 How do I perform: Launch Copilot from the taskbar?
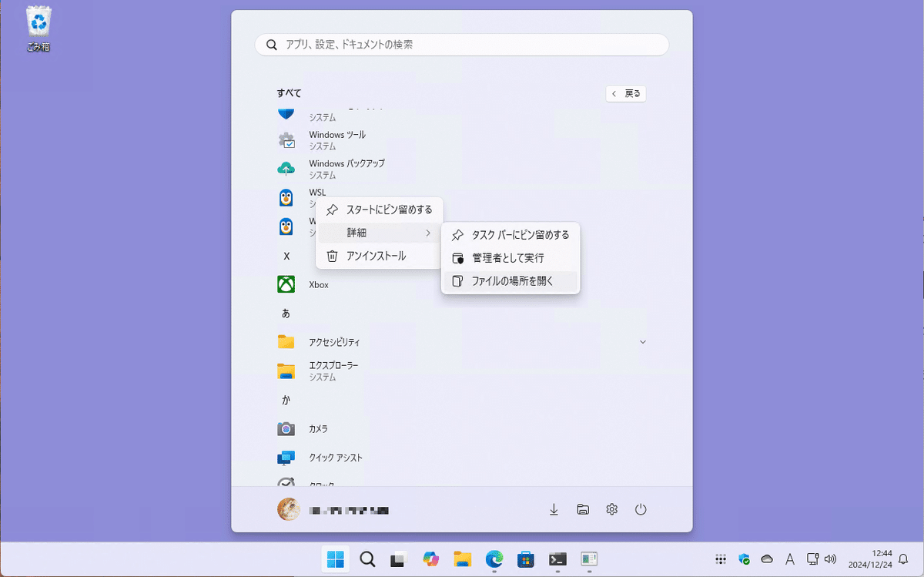(430, 559)
